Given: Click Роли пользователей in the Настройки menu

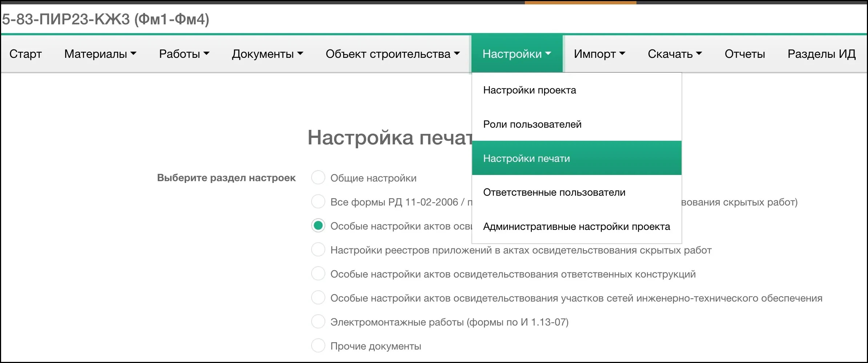Looking at the screenshot, I should click(x=532, y=124).
